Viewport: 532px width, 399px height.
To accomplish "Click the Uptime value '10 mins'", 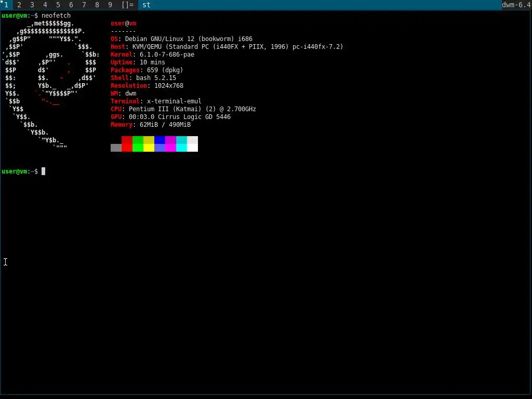I will click(152, 62).
